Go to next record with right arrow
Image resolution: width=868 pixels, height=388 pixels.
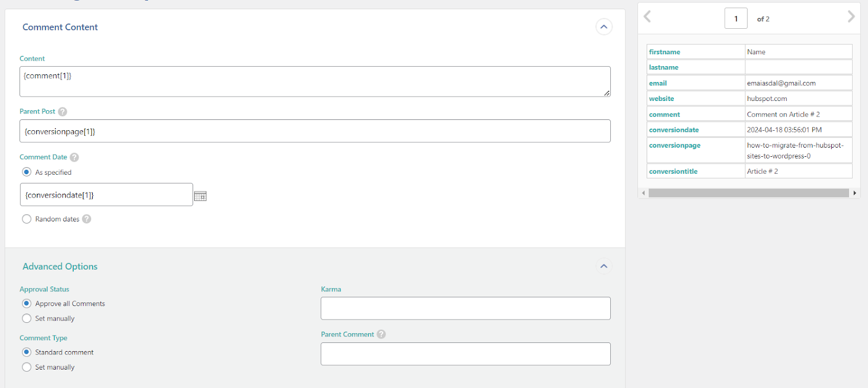pos(851,17)
